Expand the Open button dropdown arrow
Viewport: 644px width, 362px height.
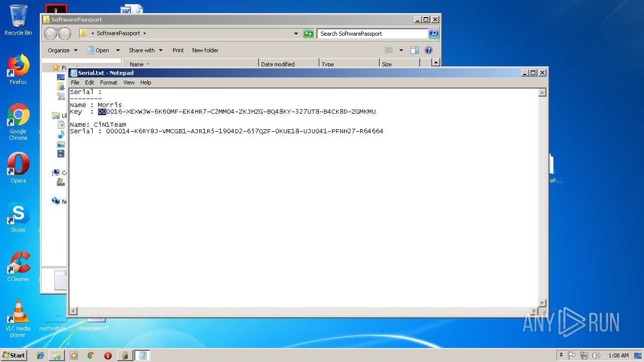[x=118, y=50]
